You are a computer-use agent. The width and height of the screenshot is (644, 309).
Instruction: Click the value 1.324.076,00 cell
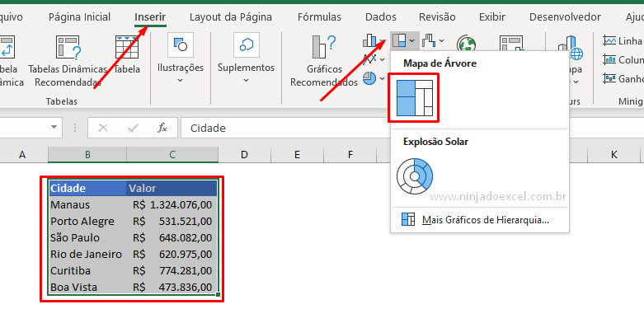[172, 204]
